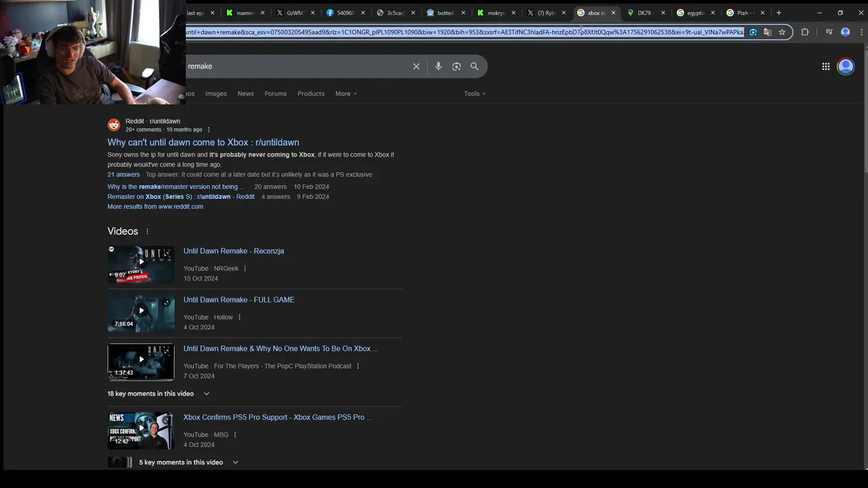Open the three-dot menu next to MBG
The width and height of the screenshot is (868, 488).
pyautogui.click(x=235, y=435)
